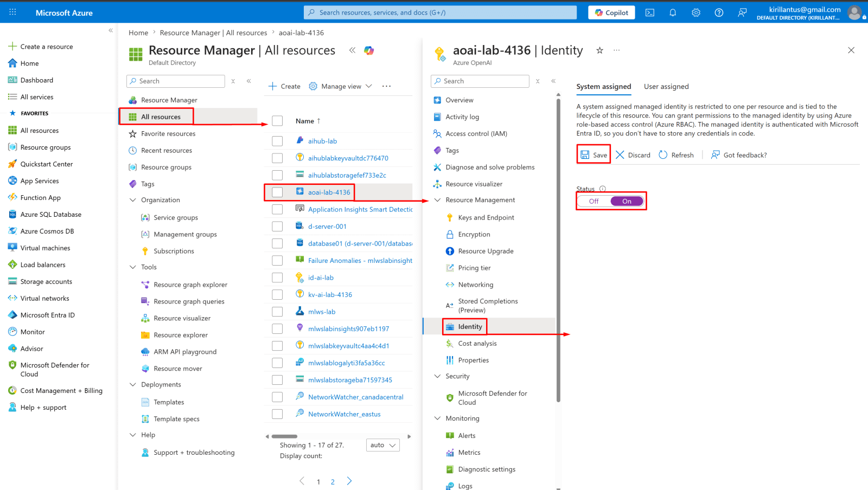Open portal settings gear icon
The height and width of the screenshot is (490, 868).
[696, 12]
